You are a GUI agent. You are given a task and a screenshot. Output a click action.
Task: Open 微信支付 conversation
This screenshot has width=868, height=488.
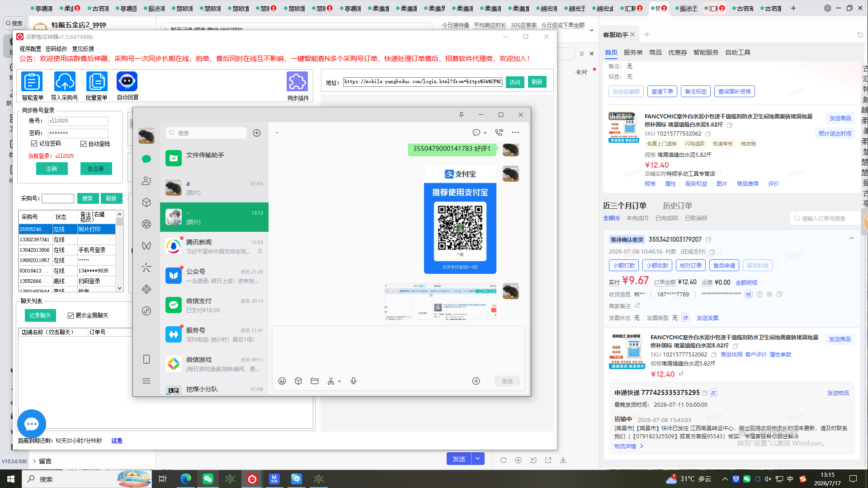point(214,305)
